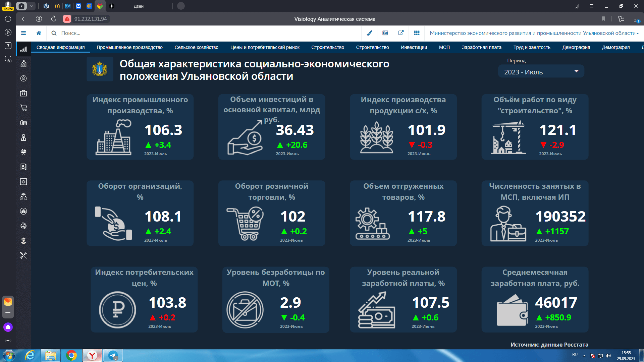Open the dashboards grid icon

click(417, 33)
